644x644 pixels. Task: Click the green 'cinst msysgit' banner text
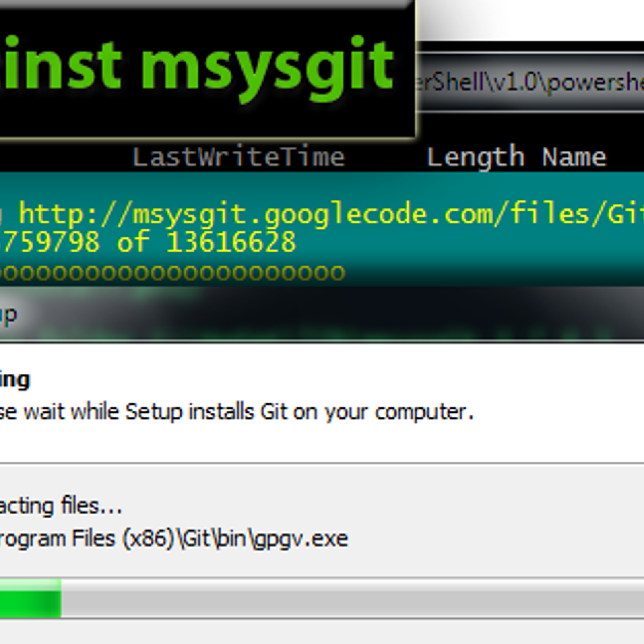pos(197,66)
